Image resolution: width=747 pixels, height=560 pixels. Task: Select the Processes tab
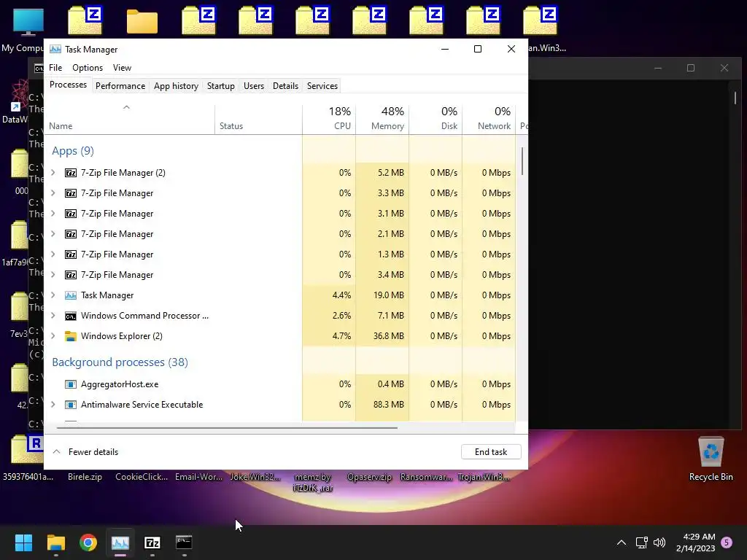(x=68, y=85)
